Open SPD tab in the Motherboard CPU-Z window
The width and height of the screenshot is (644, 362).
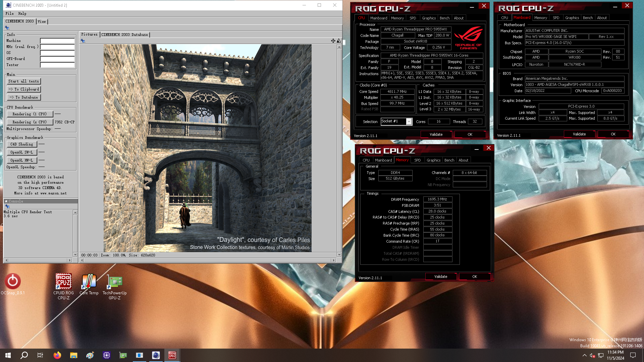click(556, 18)
